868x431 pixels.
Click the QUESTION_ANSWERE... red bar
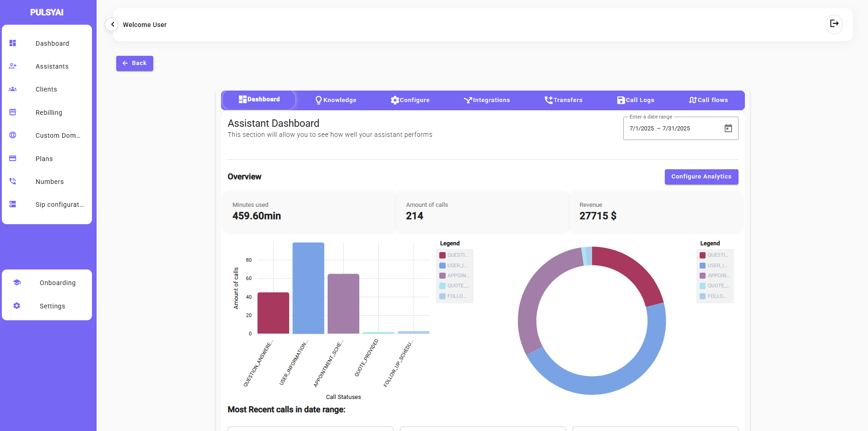click(273, 313)
